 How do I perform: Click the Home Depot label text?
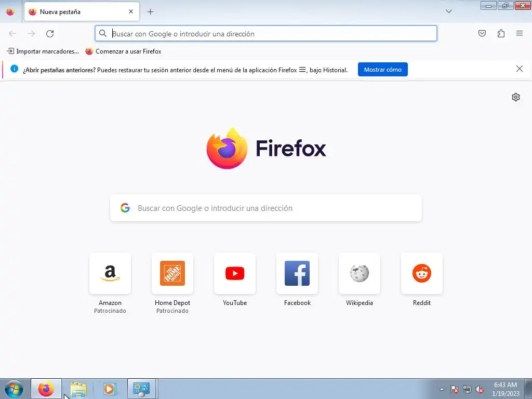[172, 303]
